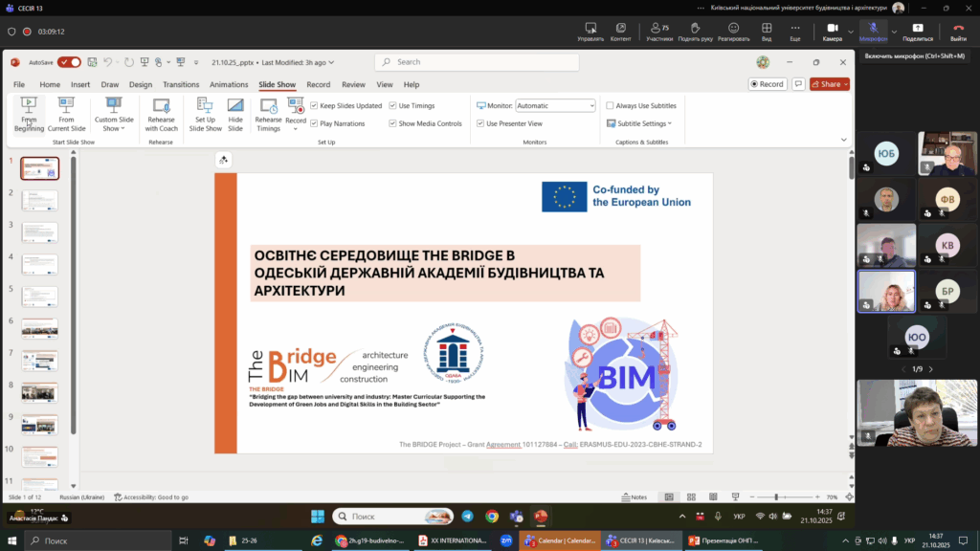The width and height of the screenshot is (980, 551).
Task: Open Teams participants list
Action: pyautogui.click(x=659, y=31)
